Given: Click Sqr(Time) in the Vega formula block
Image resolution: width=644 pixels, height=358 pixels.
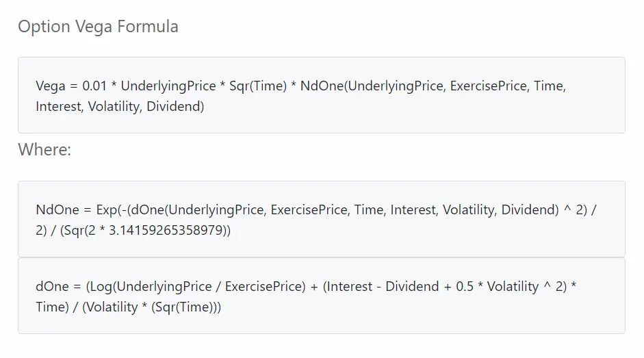Looking at the screenshot, I should pyautogui.click(x=258, y=86).
